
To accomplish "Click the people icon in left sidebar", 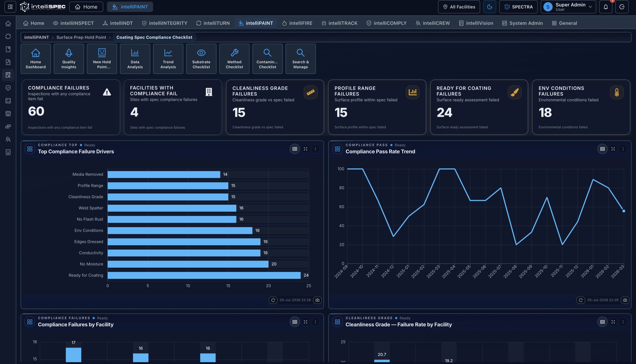I will [8, 139].
